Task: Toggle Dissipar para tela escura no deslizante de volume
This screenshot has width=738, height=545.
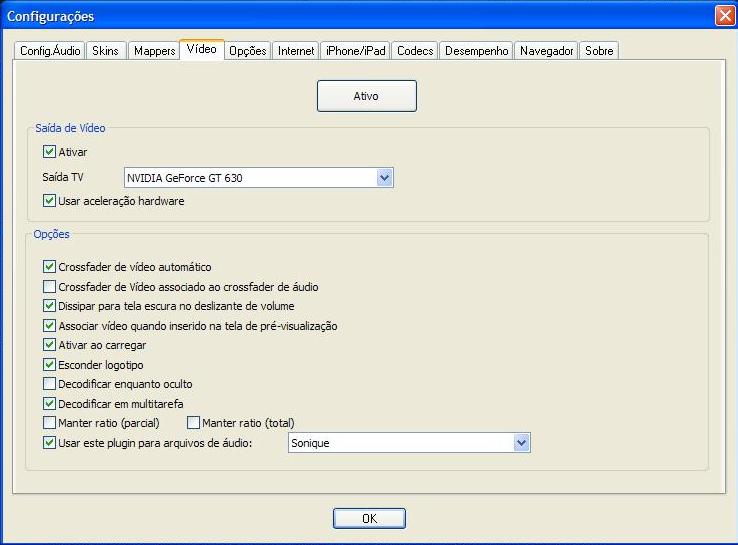Action: pos(49,306)
